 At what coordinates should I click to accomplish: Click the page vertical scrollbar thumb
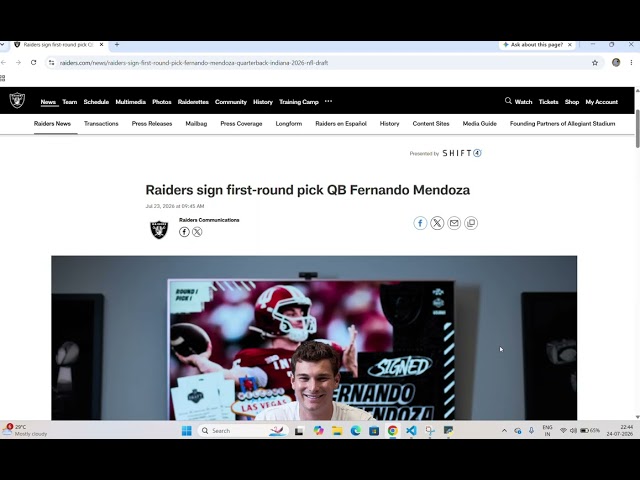[637, 128]
